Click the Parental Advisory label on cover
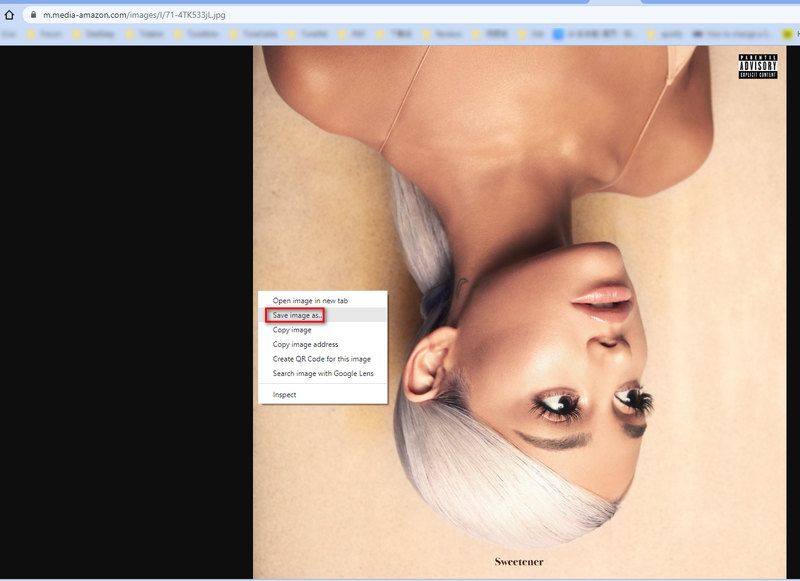Viewport: 800px width, 581px height. pyautogui.click(x=758, y=67)
